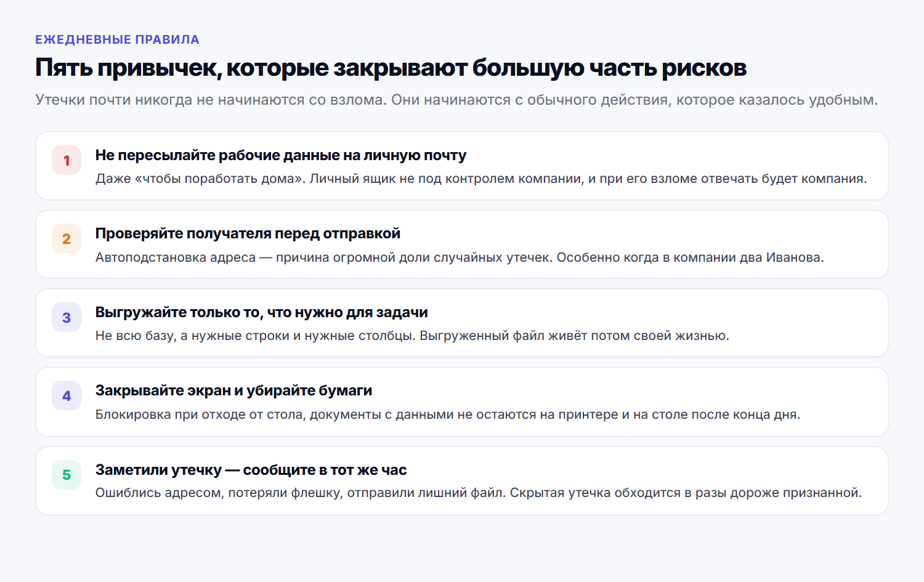Click the description starting 'Не всю базу'
The image size is (924, 582).
412,336
